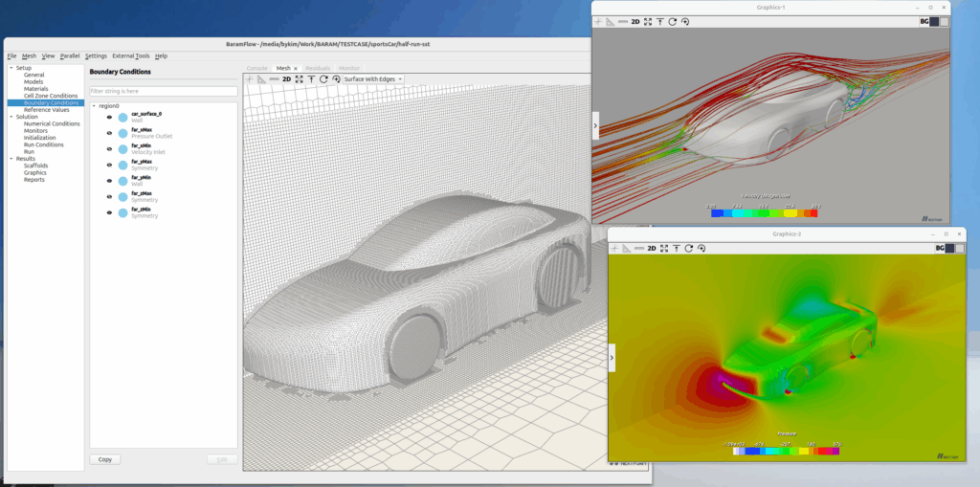
Task: Click the Copy button
Action: [105, 459]
